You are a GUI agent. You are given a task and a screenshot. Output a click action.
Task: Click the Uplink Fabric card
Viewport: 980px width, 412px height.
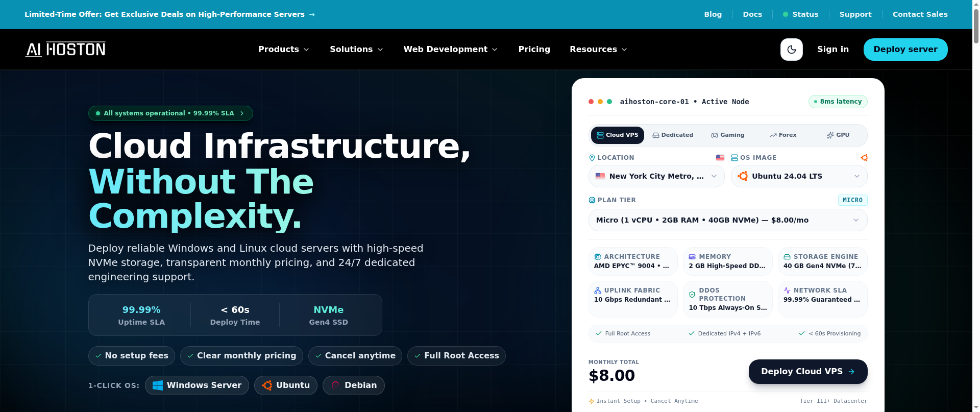(633, 299)
